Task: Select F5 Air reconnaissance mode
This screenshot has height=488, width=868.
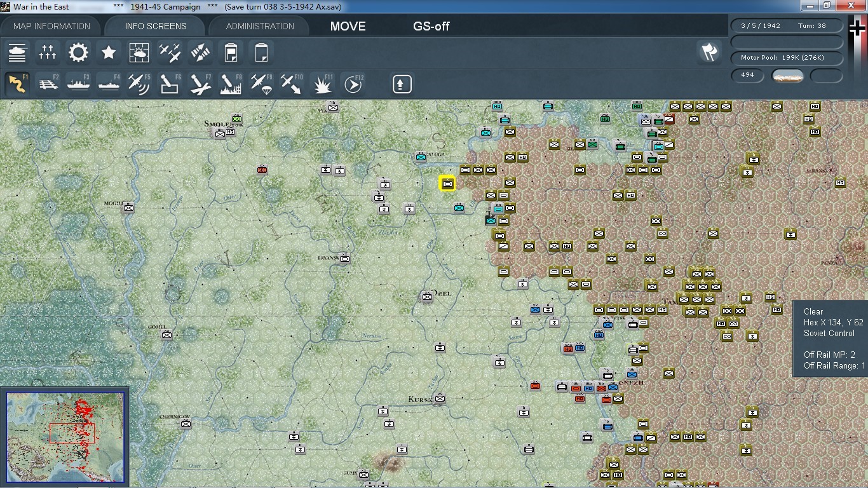Action: click(139, 84)
